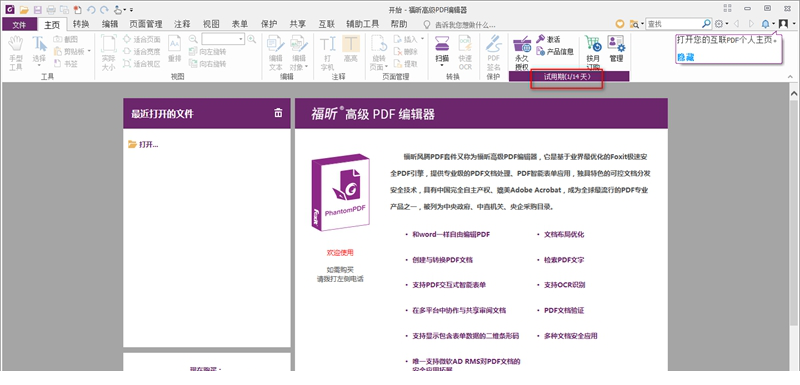
Task: Click the 截图 snapshot tool
Action: [x=66, y=39]
